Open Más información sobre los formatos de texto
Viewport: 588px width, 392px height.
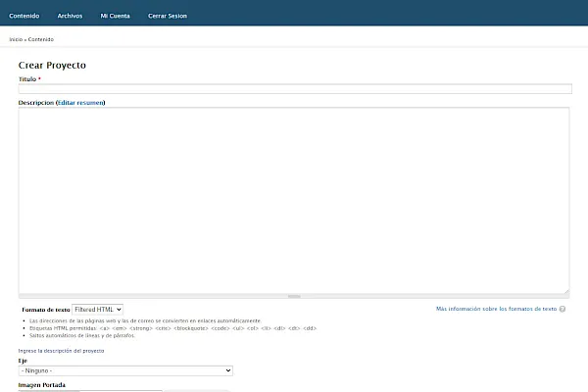tap(496, 309)
